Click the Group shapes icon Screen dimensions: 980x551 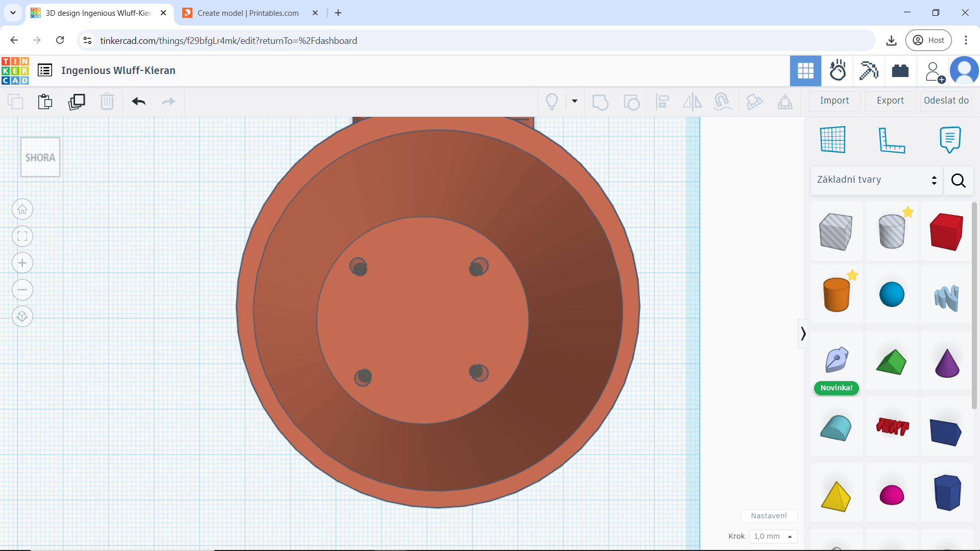[600, 102]
